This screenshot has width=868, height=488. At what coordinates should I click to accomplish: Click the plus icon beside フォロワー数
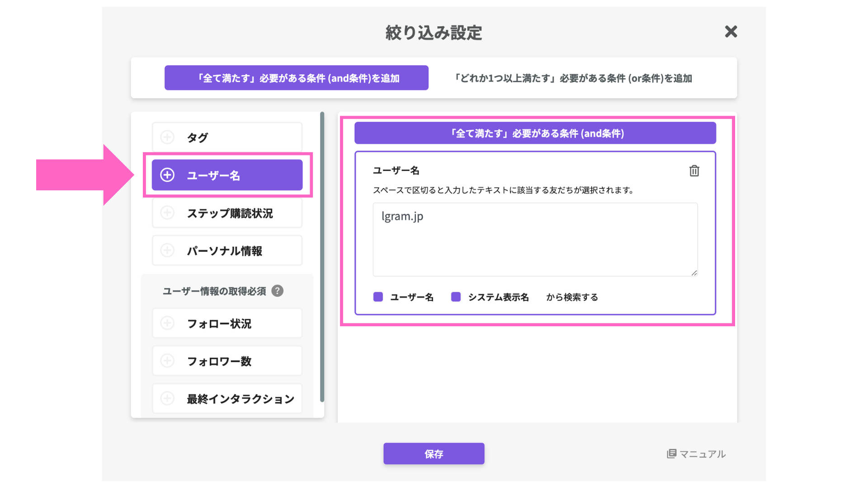167,361
